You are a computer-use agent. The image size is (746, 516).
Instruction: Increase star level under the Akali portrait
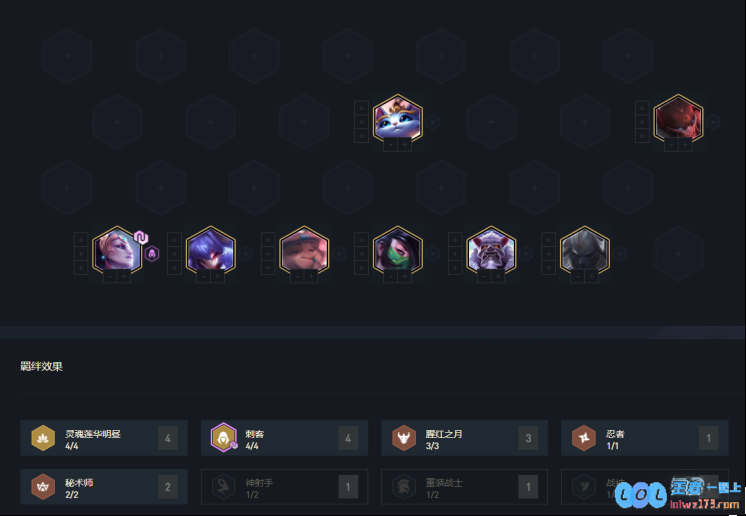tap(405, 277)
